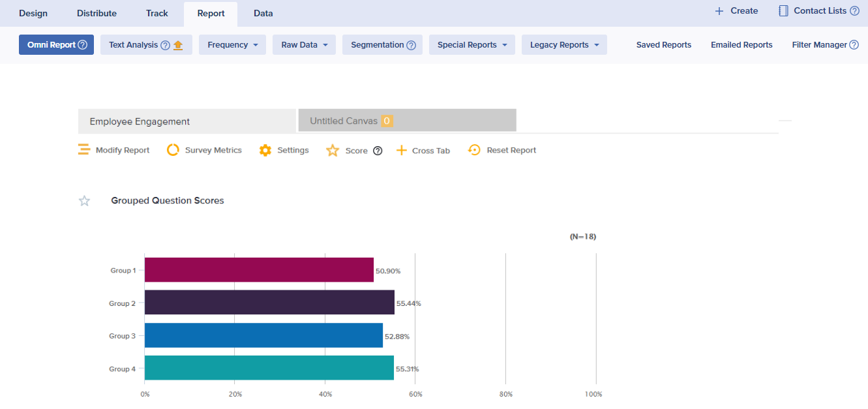Toggle favorite star for Grouped Question Scores
Viewport: 868px width, 409px height.
(x=84, y=201)
